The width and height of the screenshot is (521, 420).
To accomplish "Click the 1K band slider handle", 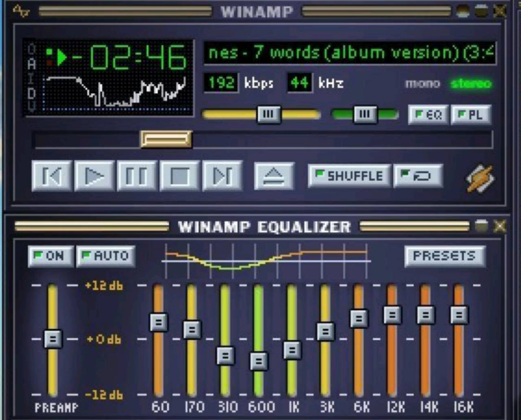I will click(292, 350).
